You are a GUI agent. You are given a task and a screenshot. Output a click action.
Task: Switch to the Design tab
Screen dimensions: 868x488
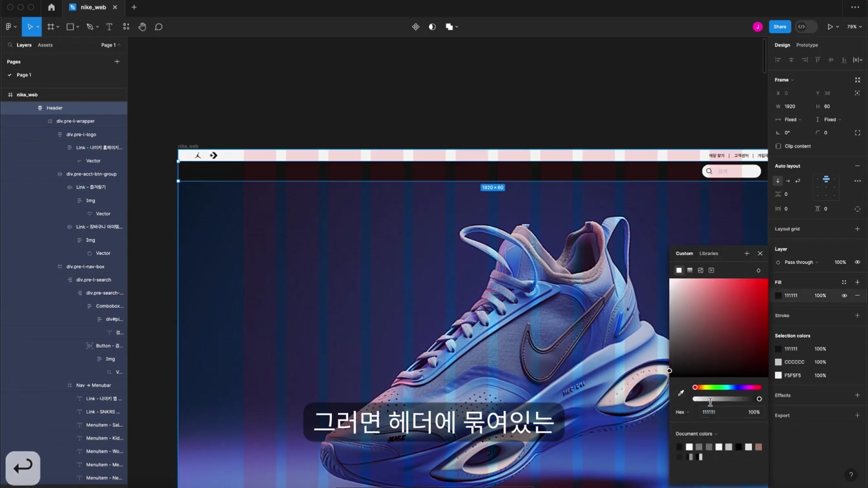tap(782, 45)
